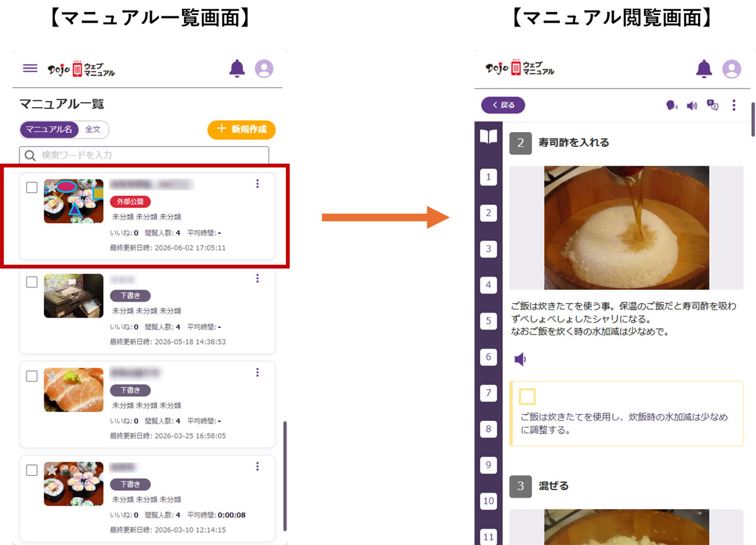Open the salmon sushi thumbnail

pyautogui.click(x=74, y=389)
